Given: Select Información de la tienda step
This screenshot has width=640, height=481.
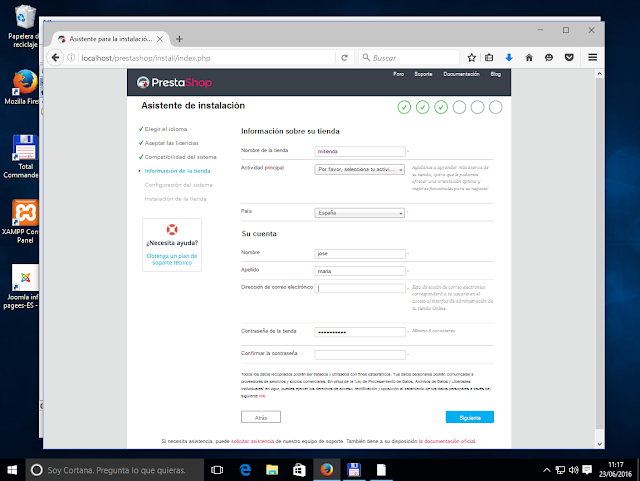Looking at the screenshot, I should [x=178, y=171].
